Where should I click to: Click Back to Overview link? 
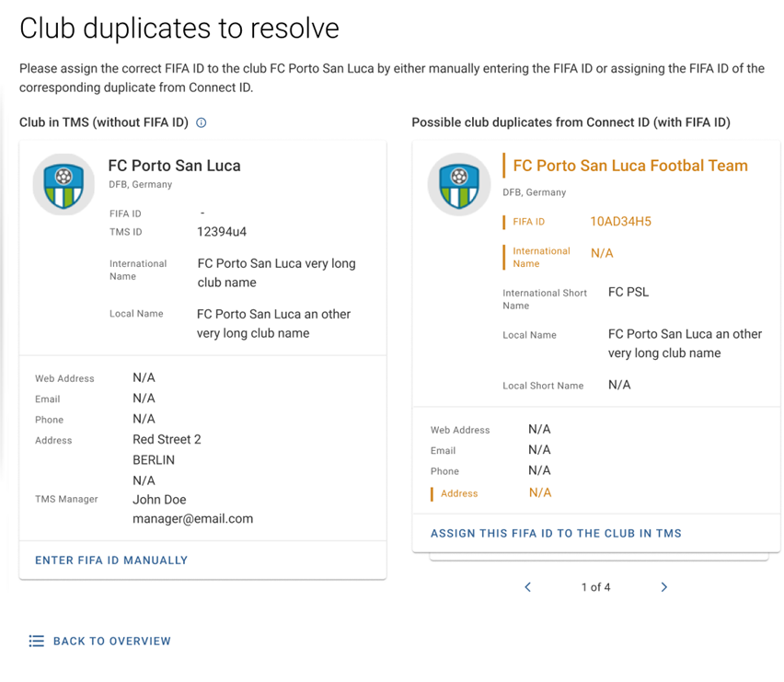point(112,641)
